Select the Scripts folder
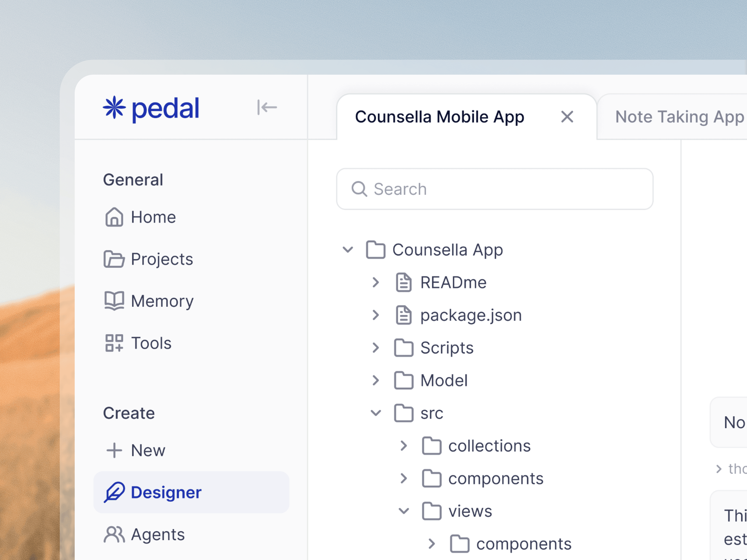This screenshot has height=560, width=747. (x=447, y=348)
